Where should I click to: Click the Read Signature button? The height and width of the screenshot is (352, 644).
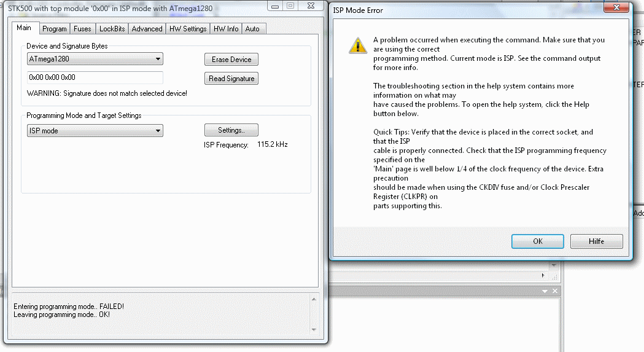click(231, 78)
